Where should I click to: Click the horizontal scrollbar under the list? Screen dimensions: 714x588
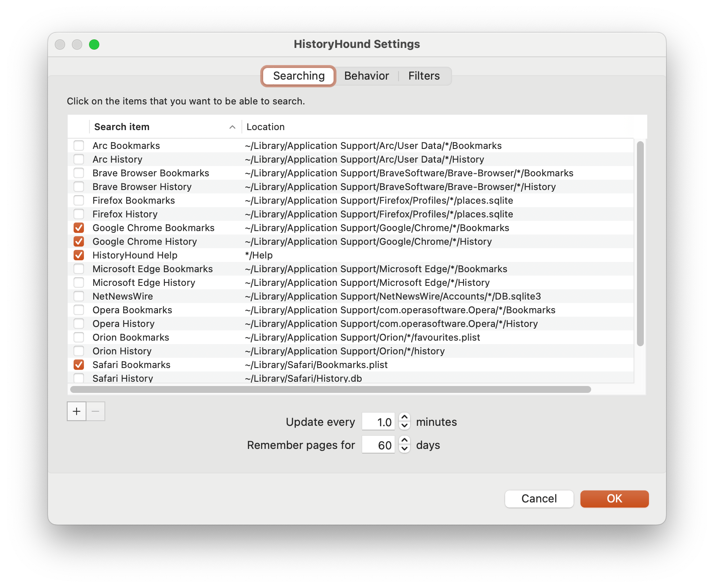click(330, 389)
